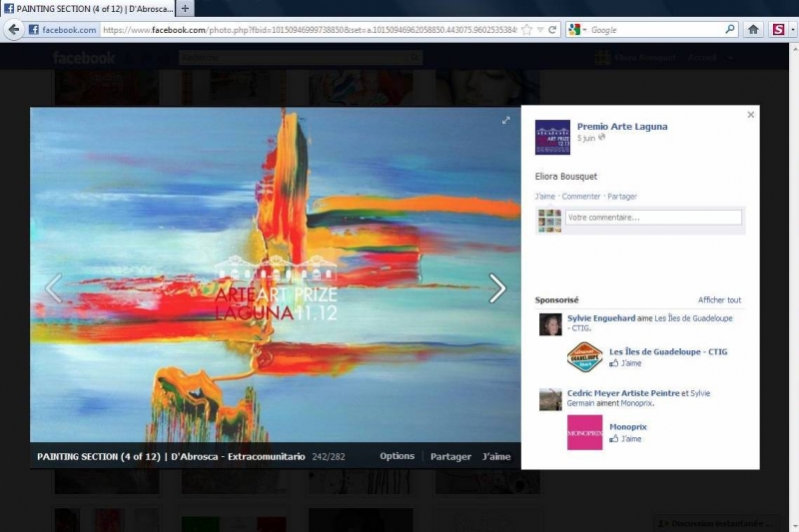The width and height of the screenshot is (799, 532).
Task: Open Afficher tout sponsored link
Action: 719,299
